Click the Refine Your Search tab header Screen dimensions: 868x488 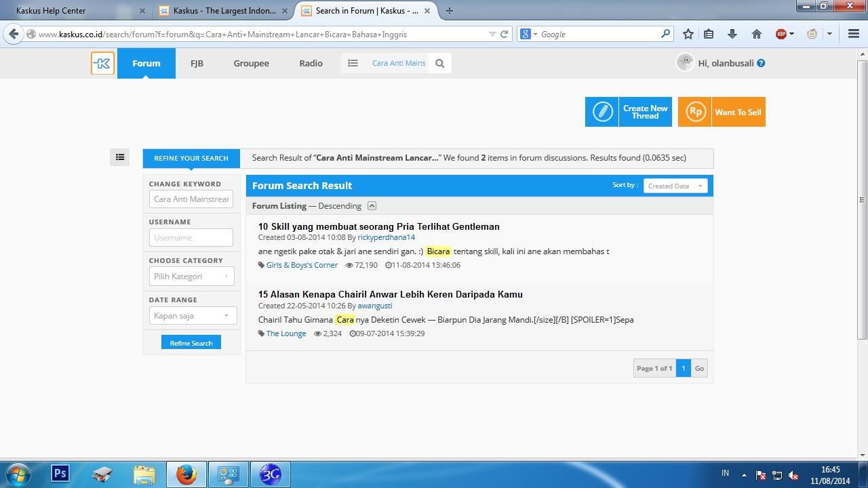191,158
